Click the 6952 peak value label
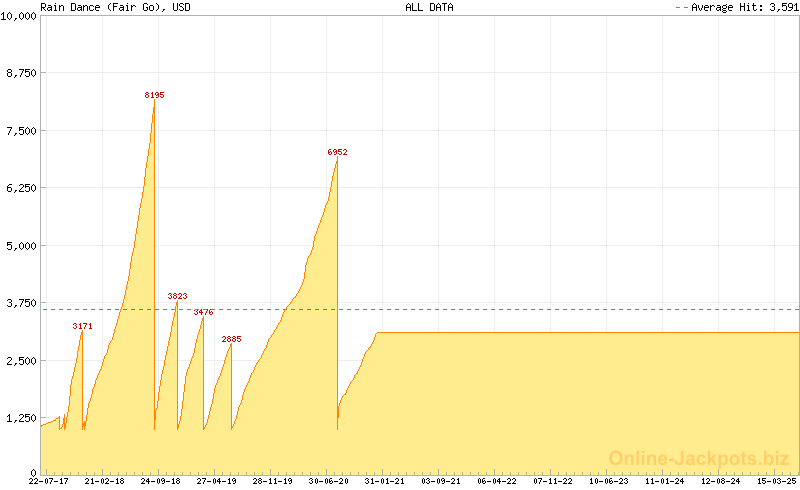Screen dimensions: 800x490 (x=337, y=152)
